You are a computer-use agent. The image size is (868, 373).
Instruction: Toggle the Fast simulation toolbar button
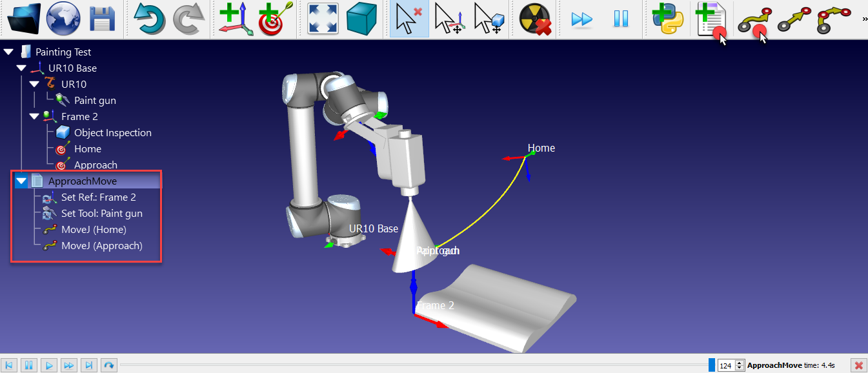(x=582, y=19)
